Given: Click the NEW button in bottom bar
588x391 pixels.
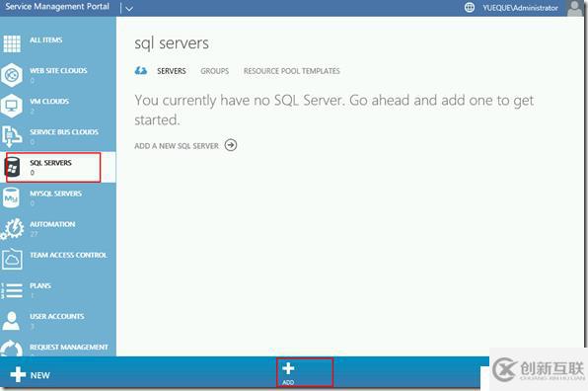Looking at the screenshot, I should (x=30, y=375).
